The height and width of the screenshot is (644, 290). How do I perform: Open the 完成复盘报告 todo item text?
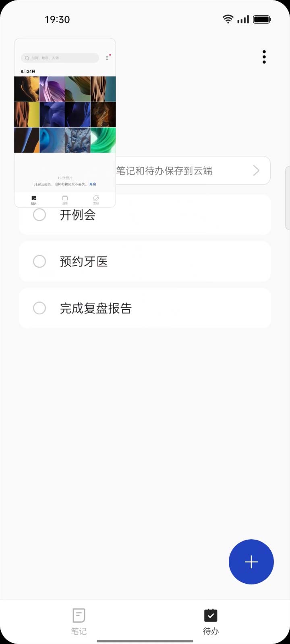[x=96, y=308]
